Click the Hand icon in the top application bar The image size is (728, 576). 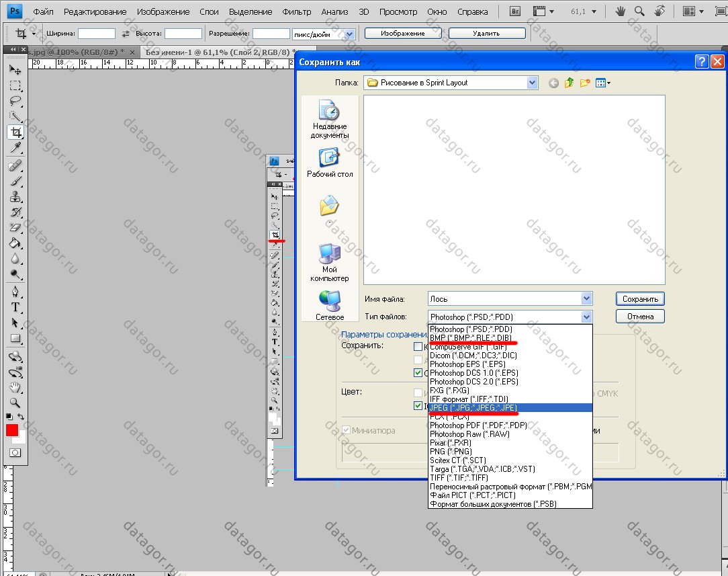(x=621, y=11)
